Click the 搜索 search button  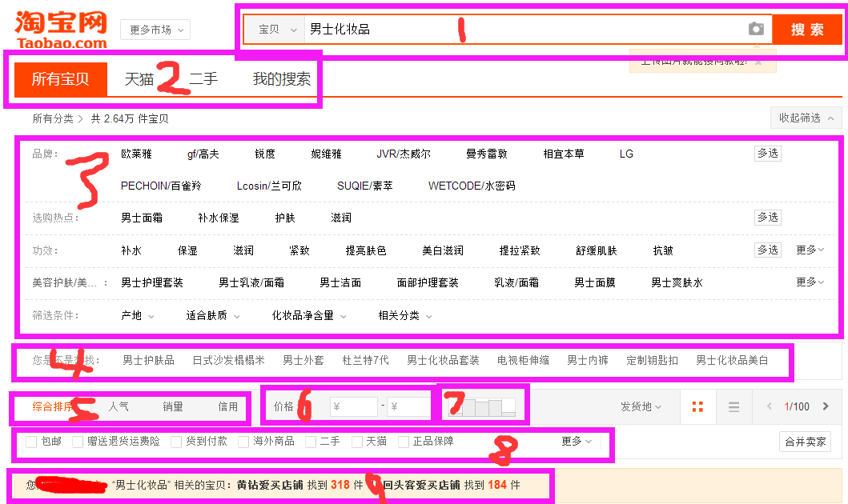[x=807, y=29]
